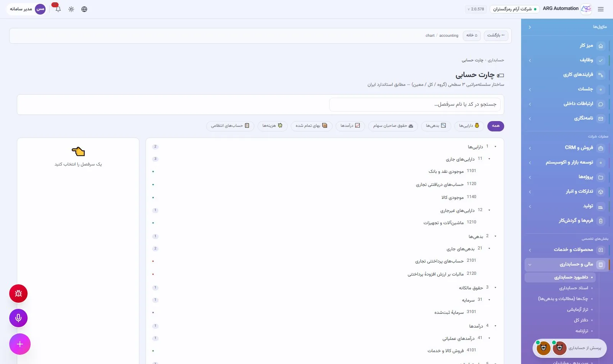Open the language globe icon
The width and height of the screenshot is (613, 364).
[x=84, y=9]
